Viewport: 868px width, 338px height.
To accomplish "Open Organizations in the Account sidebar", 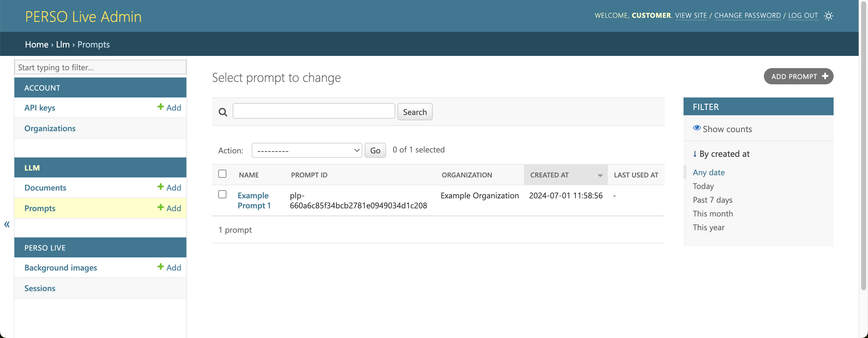I will (x=50, y=128).
